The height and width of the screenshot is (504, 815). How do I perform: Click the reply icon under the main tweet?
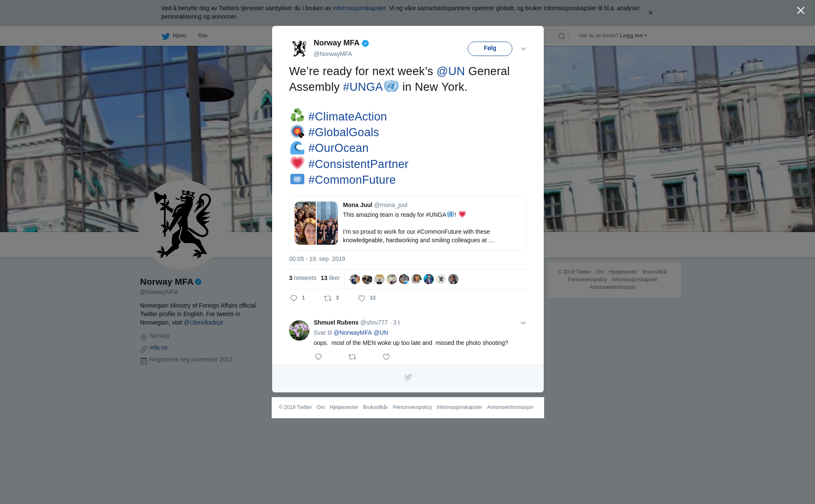pos(294,299)
